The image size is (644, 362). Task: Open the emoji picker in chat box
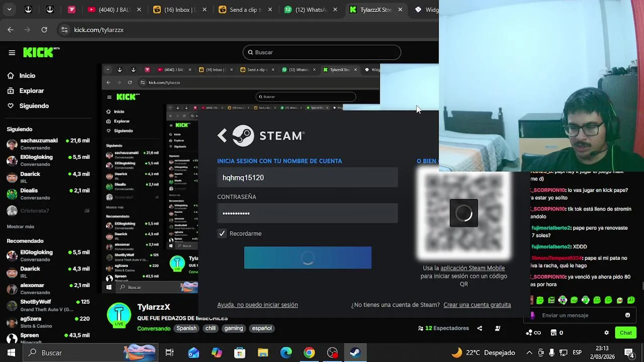click(627, 315)
